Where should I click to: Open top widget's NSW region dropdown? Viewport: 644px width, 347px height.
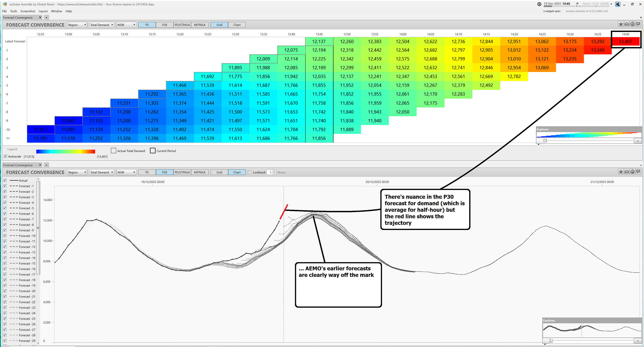point(126,25)
